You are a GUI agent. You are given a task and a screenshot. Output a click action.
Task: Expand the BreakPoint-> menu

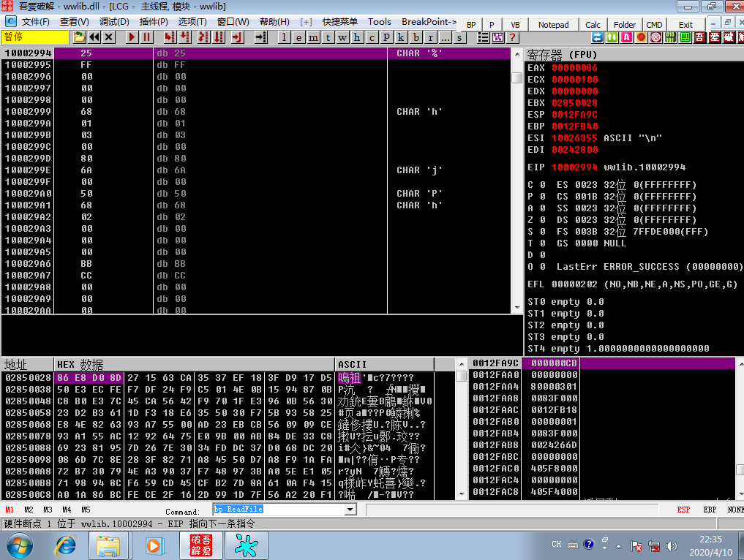click(429, 22)
